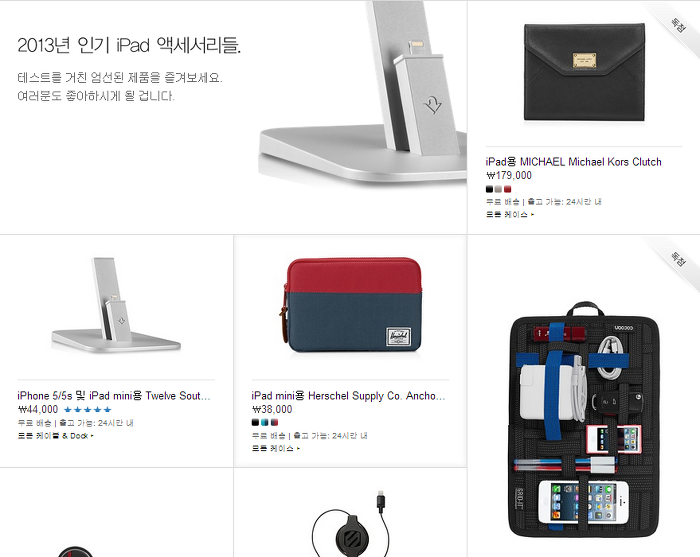Click the black Michael Kors clutch image

click(x=584, y=73)
